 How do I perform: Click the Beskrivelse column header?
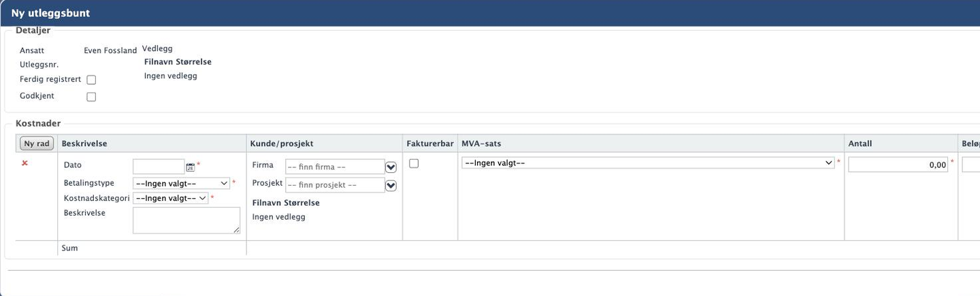tap(84, 144)
